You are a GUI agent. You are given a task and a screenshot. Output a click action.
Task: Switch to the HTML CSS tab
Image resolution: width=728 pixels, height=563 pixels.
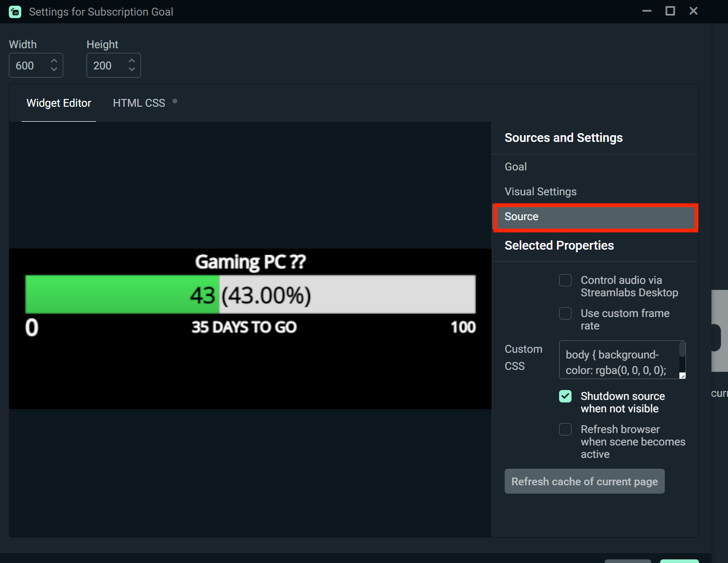[139, 103]
